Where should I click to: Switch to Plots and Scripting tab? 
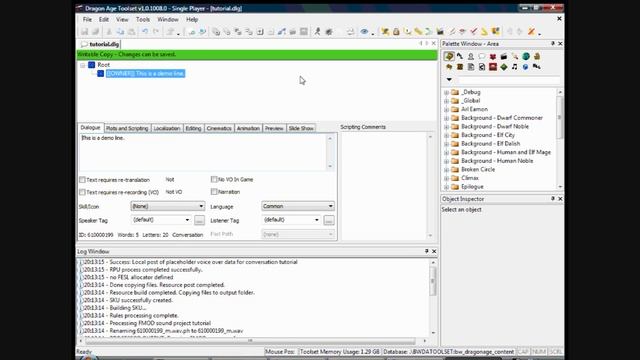127,128
